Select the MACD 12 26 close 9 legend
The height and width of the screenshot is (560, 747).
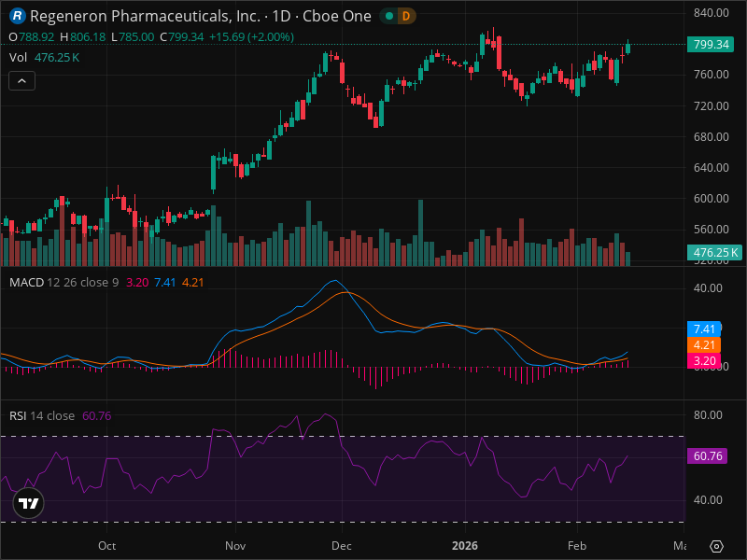(63, 283)
